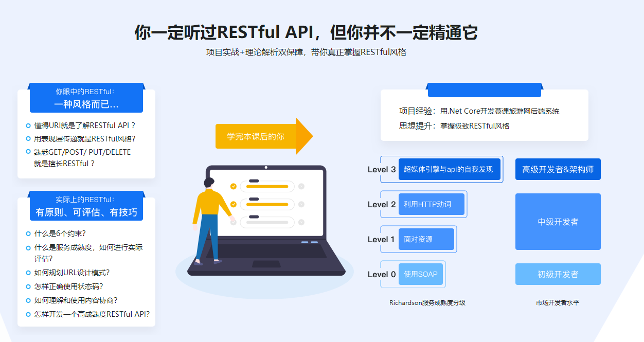
Task: Click the 高级开发者&架构师 button
Action: pos(558,169)
